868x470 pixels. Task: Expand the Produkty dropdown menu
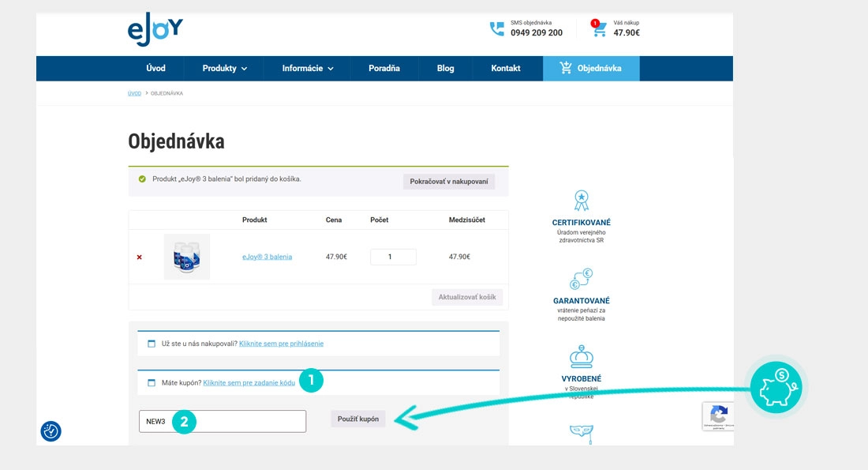tap(224, 68)
